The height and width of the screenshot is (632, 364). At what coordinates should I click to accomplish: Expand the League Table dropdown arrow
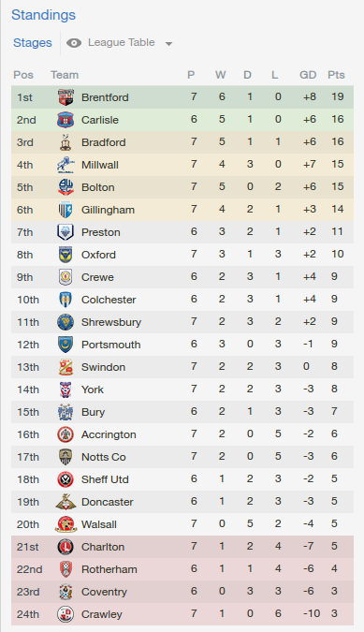pos(169,43)
